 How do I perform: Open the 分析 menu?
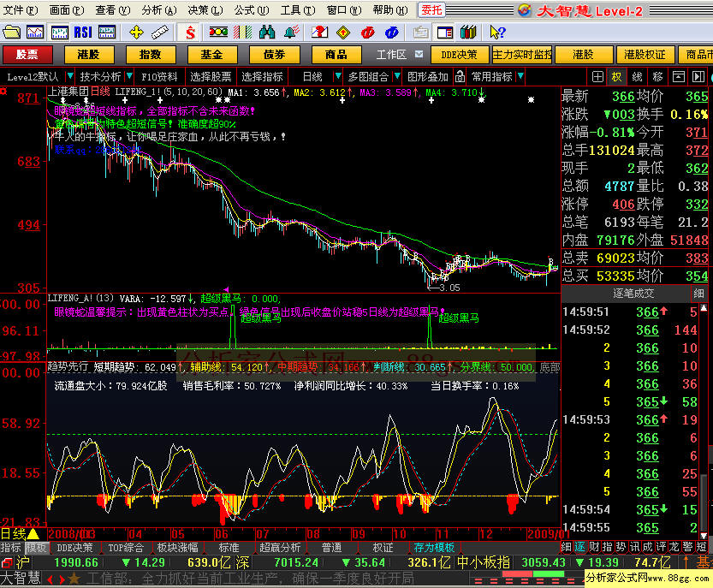[x=158, y=10]
